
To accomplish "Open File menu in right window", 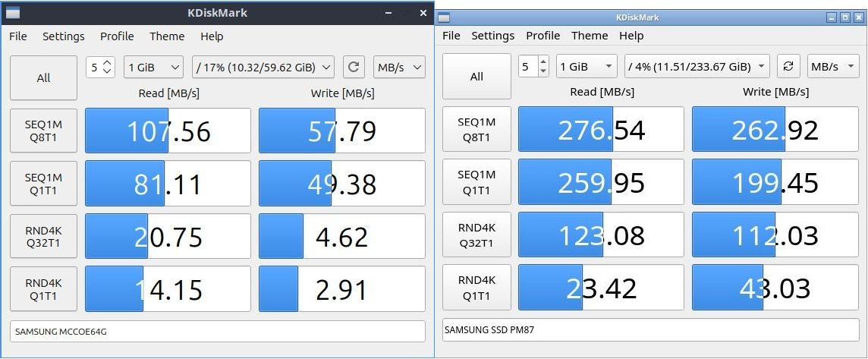I will click(451, 36).
